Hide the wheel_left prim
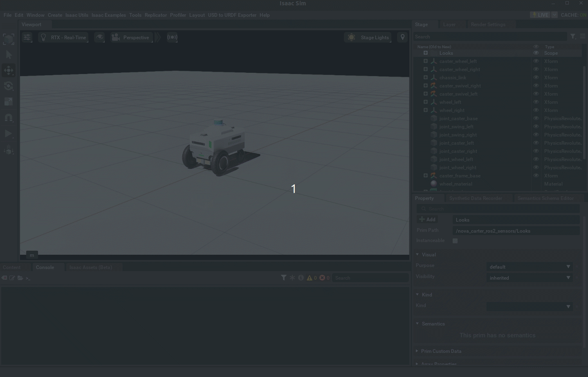The image size is (588, 377). [536, 102]
